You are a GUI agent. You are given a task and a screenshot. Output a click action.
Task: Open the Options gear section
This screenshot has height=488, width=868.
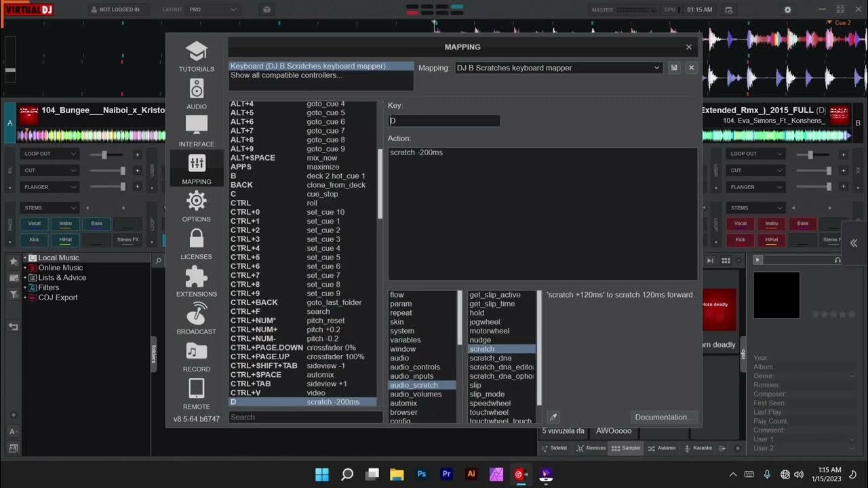point(197,206)
